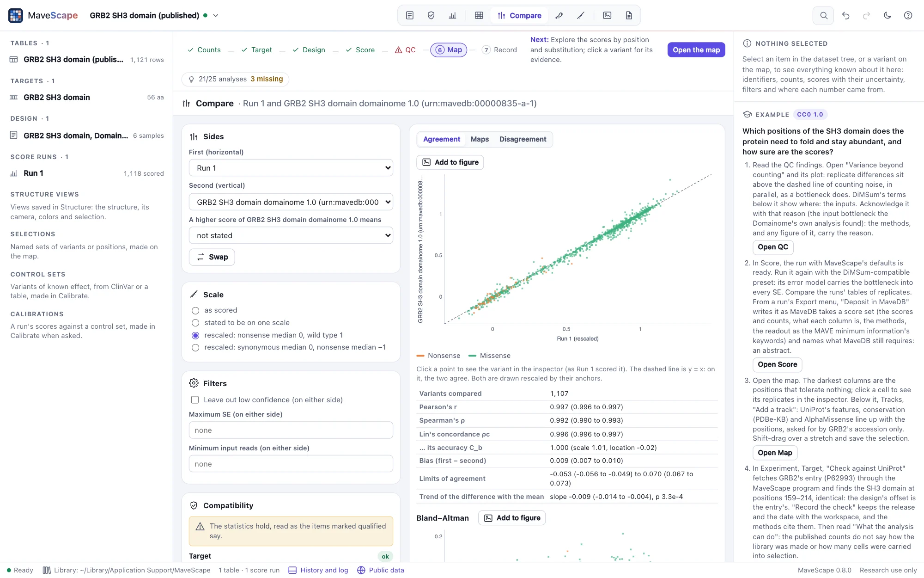This screenshot has width=924, height=578.
Task: Open the Score bar-chart icon in top toolbar
Action: tap(452, 15)
